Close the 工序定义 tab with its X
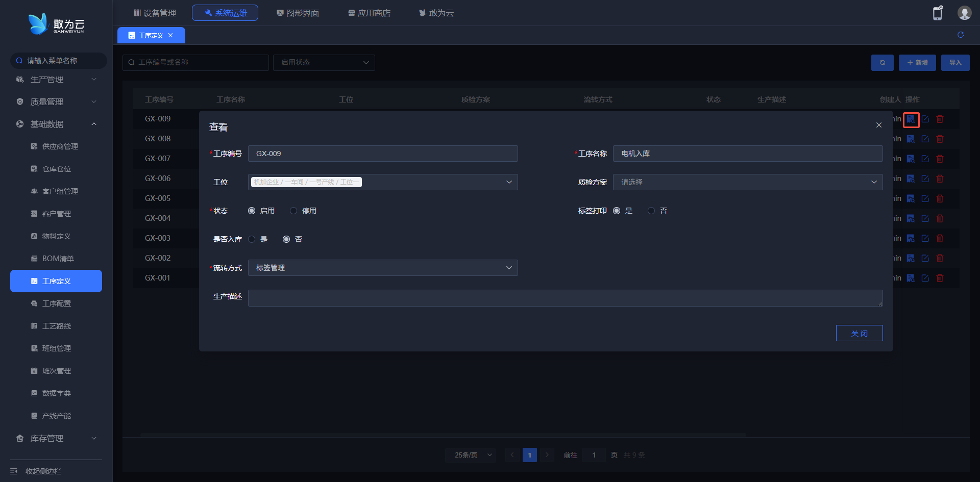980x482 pixels. [x=170, y=35]
